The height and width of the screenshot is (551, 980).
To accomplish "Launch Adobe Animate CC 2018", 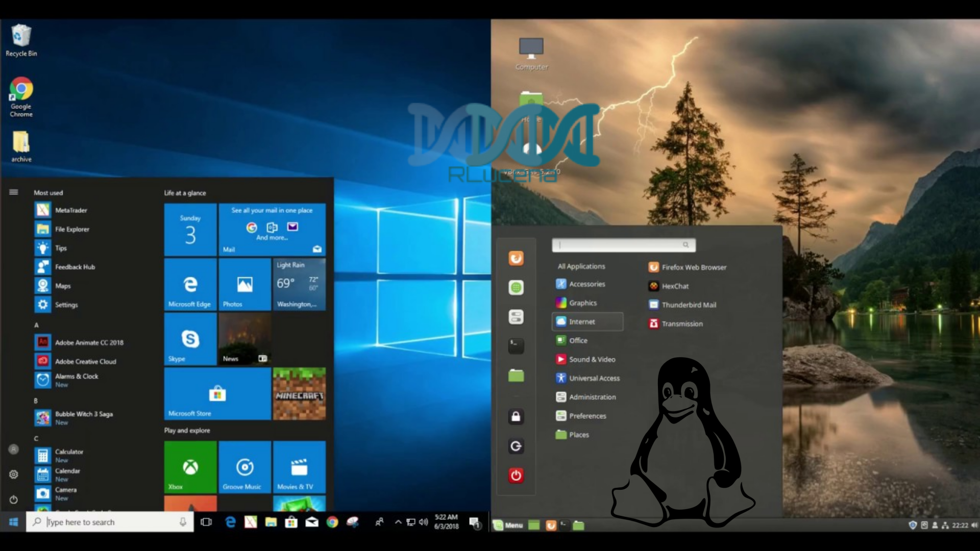I will 80,342.
